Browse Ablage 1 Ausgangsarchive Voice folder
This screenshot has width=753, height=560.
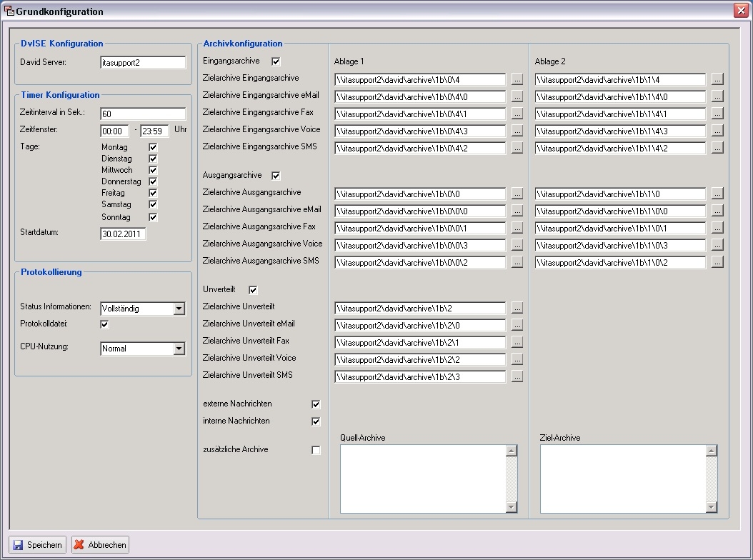(x=517, y=246)
